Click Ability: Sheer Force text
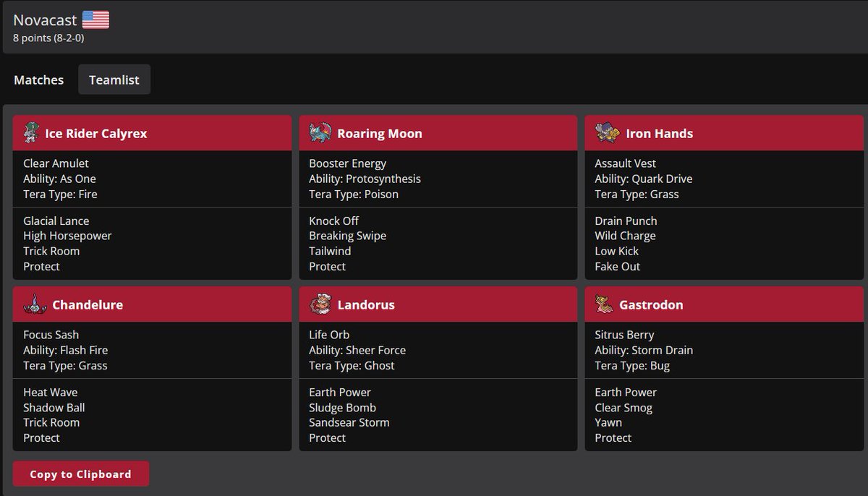The height and width of the screenshot is (496, 868). [357, 350]
